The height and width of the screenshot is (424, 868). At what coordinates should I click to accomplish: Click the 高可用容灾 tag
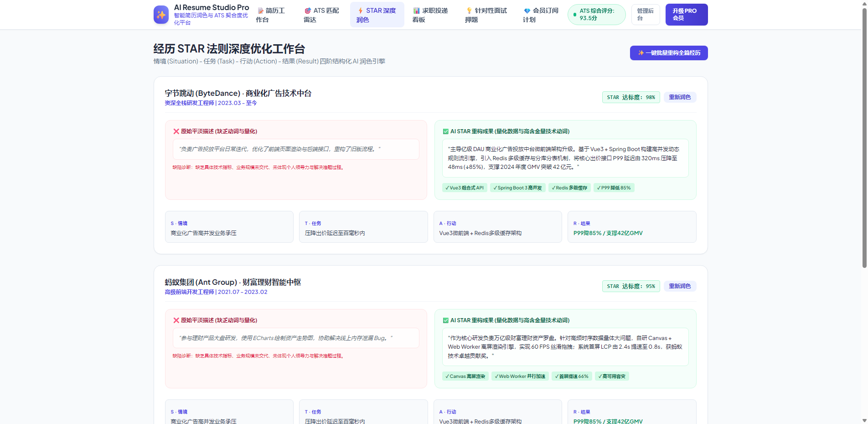click(612, 376)
